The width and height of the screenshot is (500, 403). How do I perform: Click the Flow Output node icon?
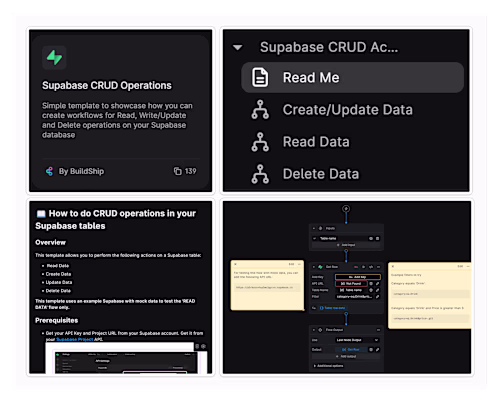[x=320, y=330]
